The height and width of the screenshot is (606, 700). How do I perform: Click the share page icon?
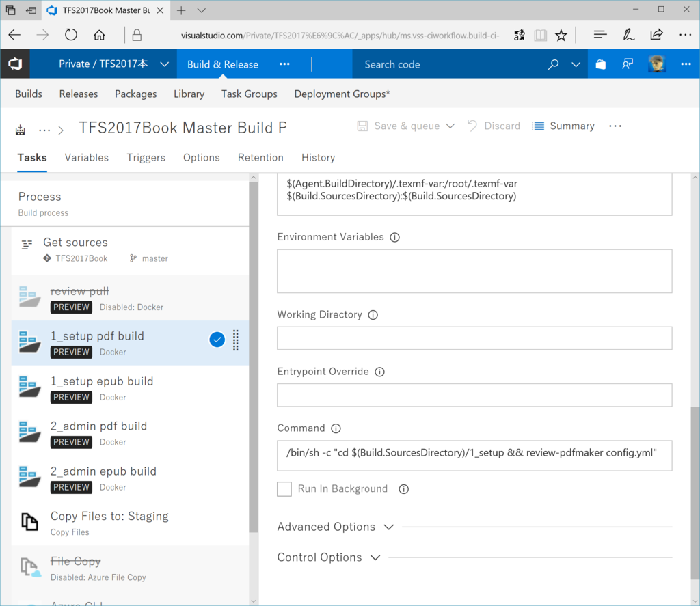point(657,35)
